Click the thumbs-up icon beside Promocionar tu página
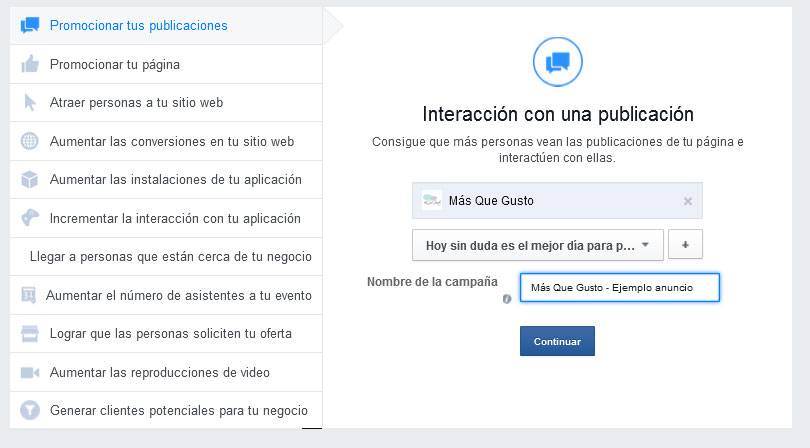 point(30,64)
